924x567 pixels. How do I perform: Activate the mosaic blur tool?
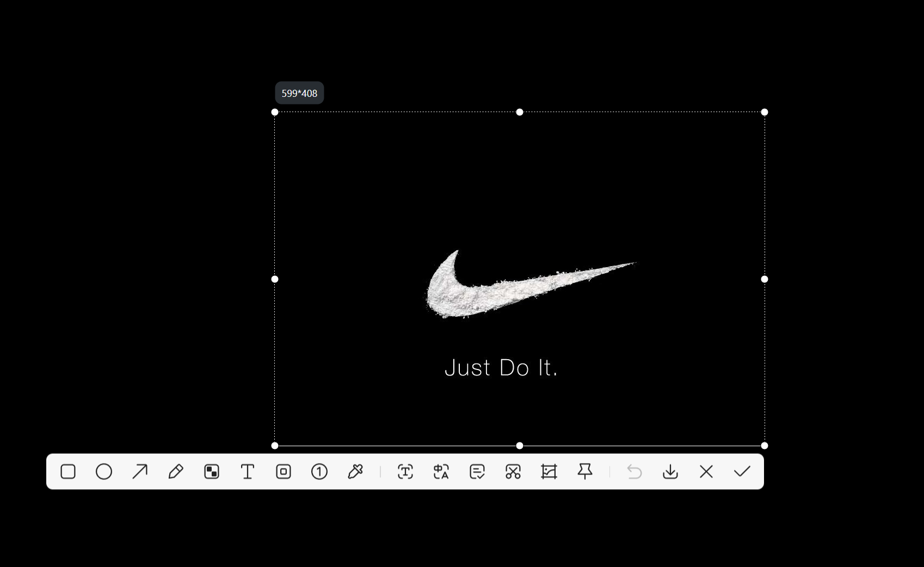[212, 471]
